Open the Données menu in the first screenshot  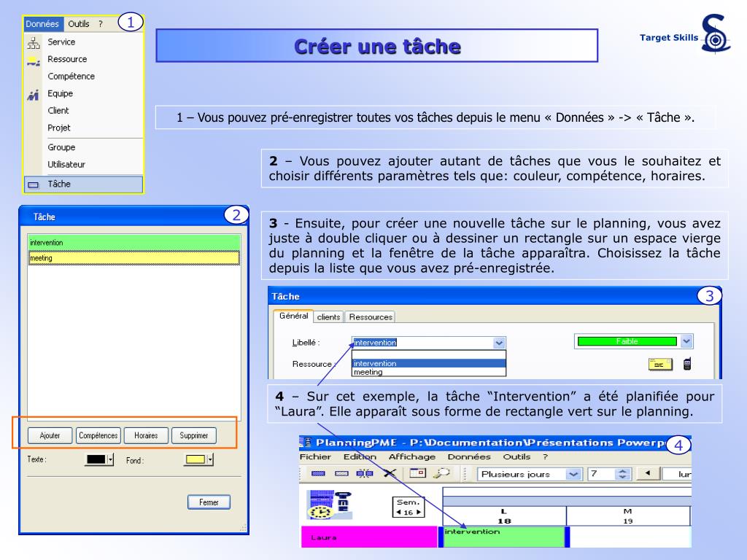click(x=42, y=24)
